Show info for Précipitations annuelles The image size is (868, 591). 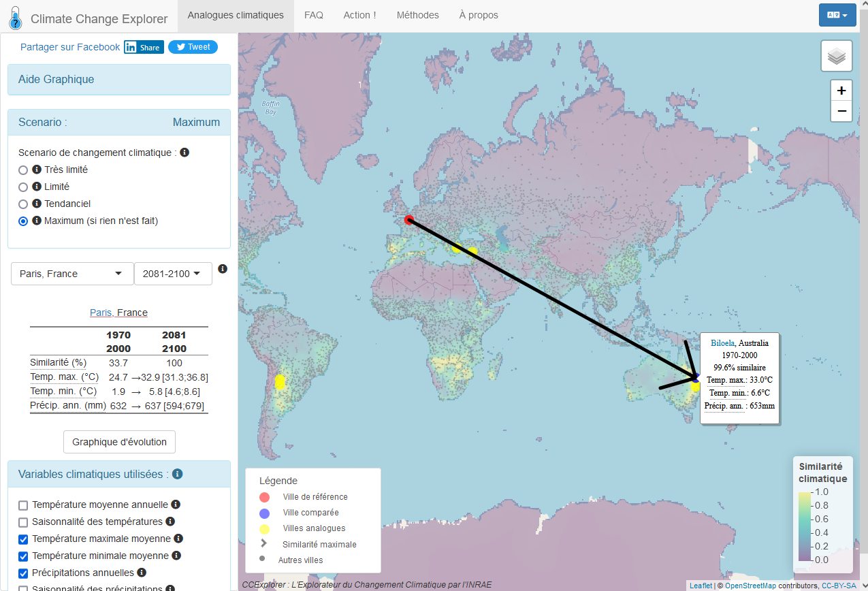142,573
